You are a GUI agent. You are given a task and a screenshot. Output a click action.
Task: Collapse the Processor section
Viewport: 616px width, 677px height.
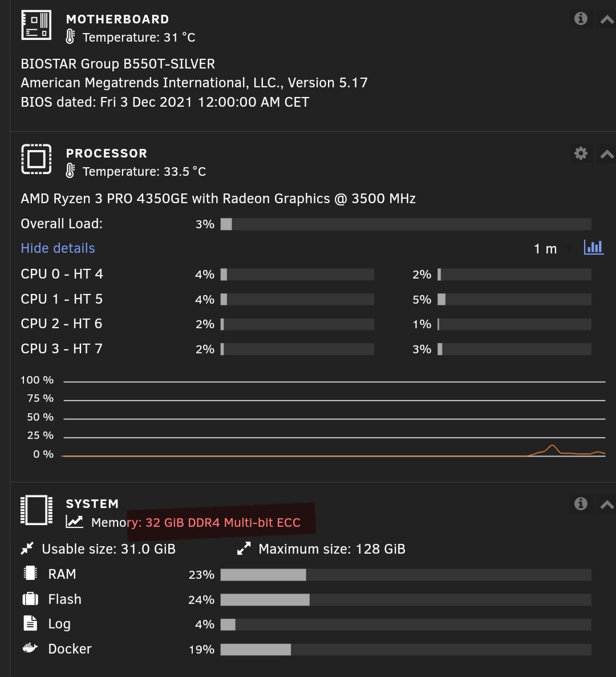tap(607, 154)
